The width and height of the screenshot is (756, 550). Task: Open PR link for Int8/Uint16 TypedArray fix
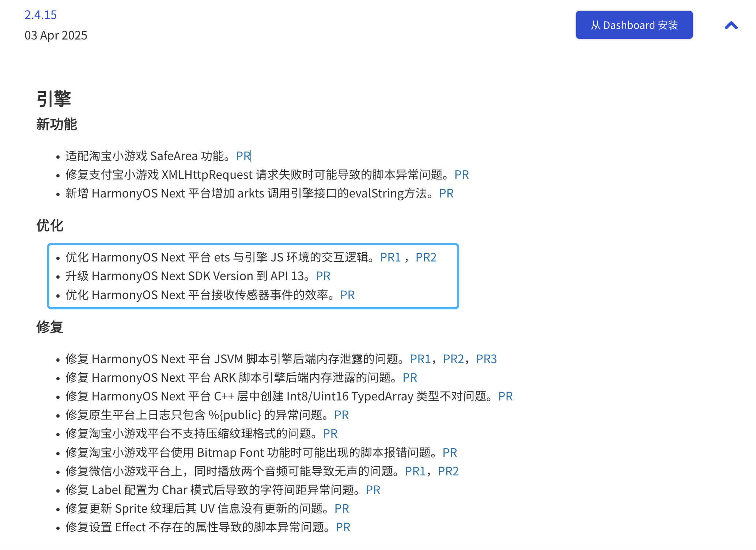tap(505, 396)
